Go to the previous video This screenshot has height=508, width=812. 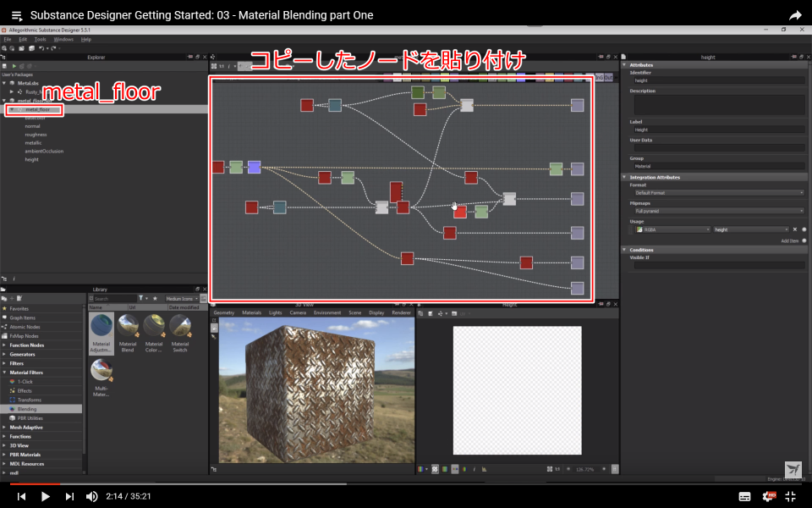(21, 497)
